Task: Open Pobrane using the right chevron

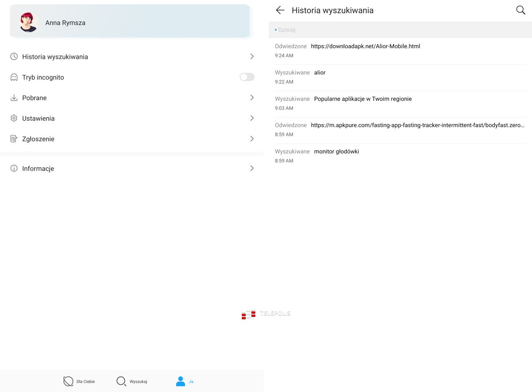Action: (252, 98)
